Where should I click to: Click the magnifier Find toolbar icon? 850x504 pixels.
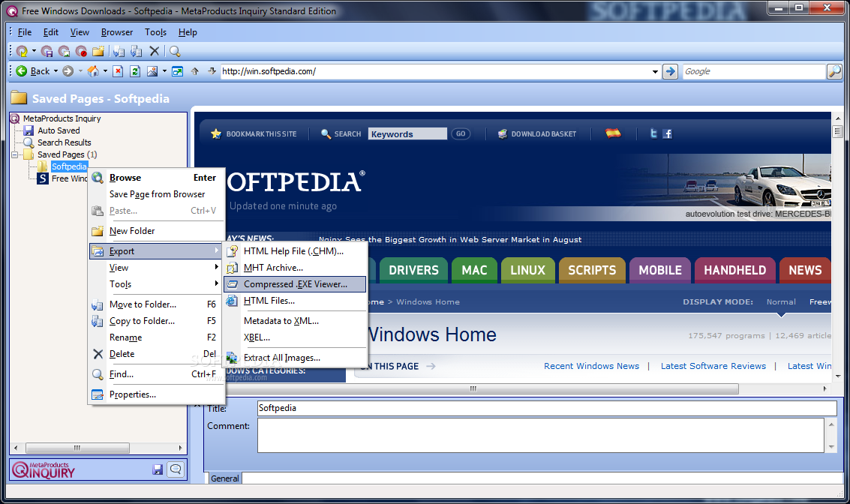coord(175,52)
